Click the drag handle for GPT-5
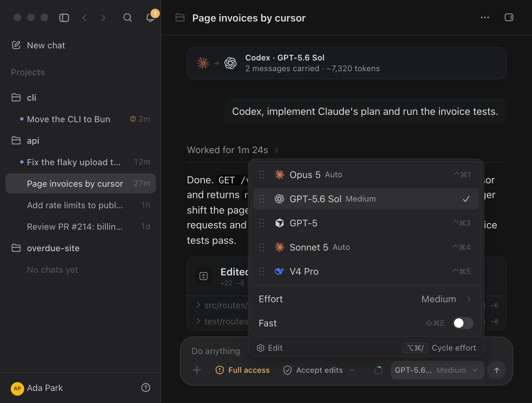Viewport: 532px width, 403px height. (x=262, y=223)
